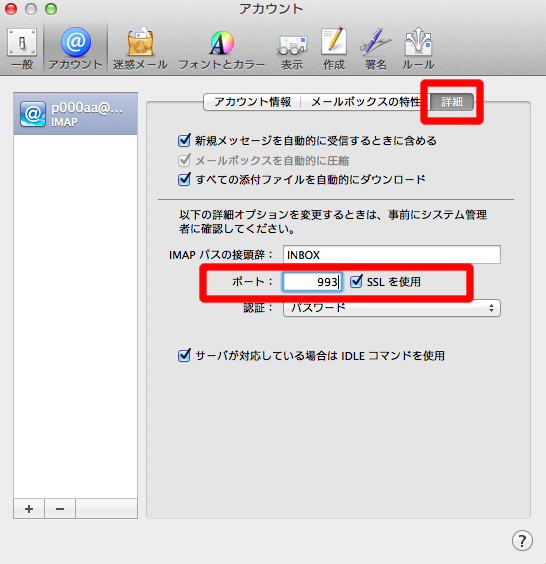The image size is (546, 564).
Task: Switch to the メールボックスの特性 tab
Action: 365,102
